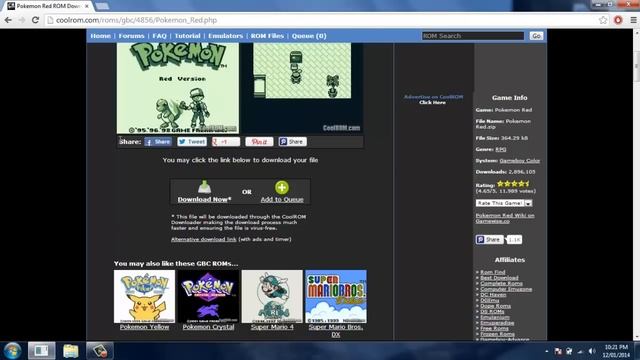Click the Pokemon Crystal text link
The height and width of the screenshot is (360, 640).
coord(208,327)
